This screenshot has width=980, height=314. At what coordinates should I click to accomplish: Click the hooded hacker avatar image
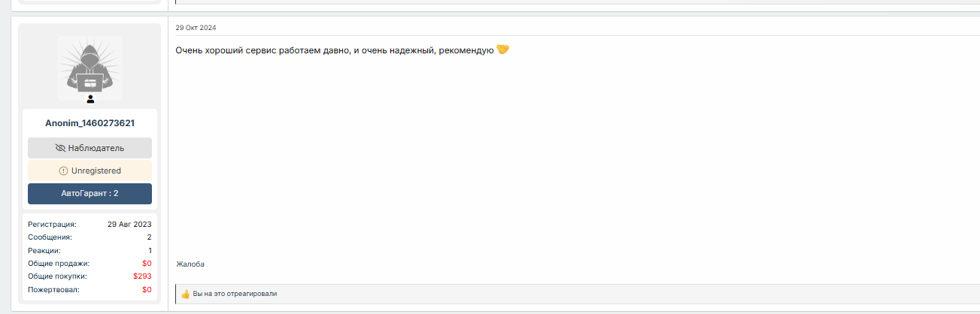(90, 68)
